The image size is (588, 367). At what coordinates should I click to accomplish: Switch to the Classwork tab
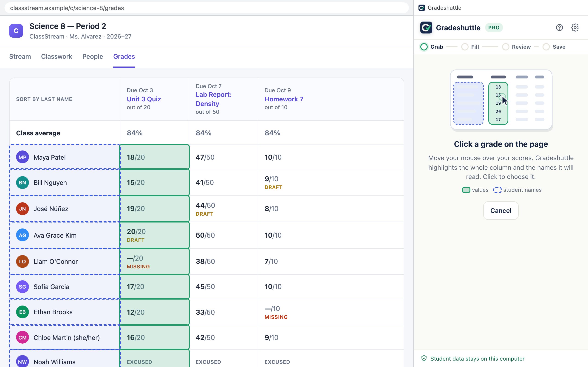click(57, 57)
